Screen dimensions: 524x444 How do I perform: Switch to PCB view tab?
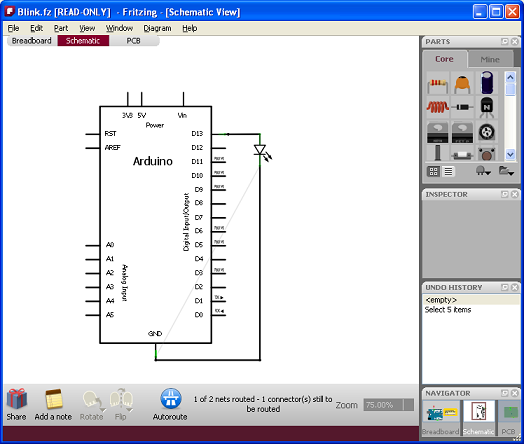tap(133, 41)
